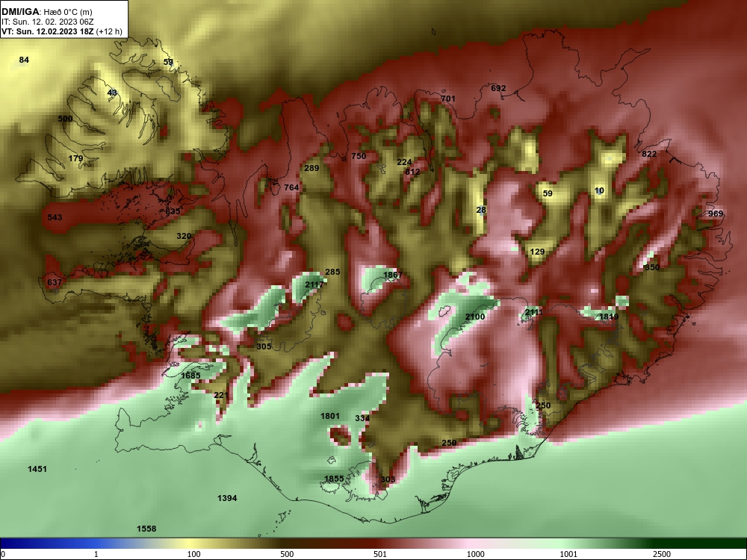Click the '(+12 h)' forecast offset text
Viewport: 747px width, 560px height.
(x=109, y=32)
